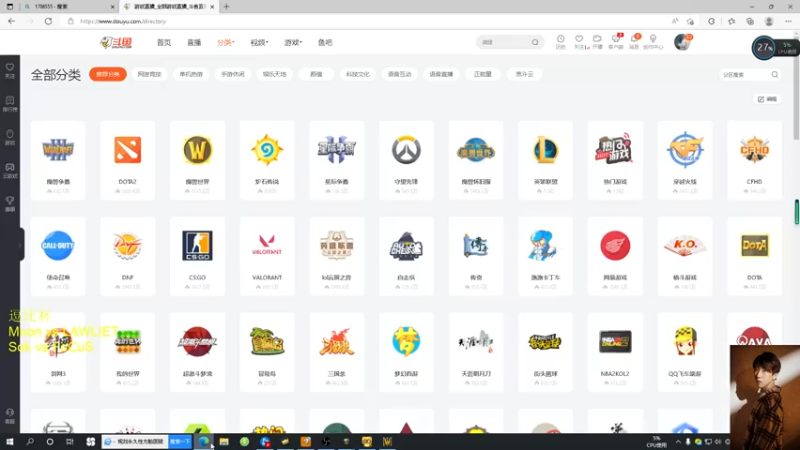Go to 直播 in the navigation bar
800x450 pixels.
pos(194,42)
